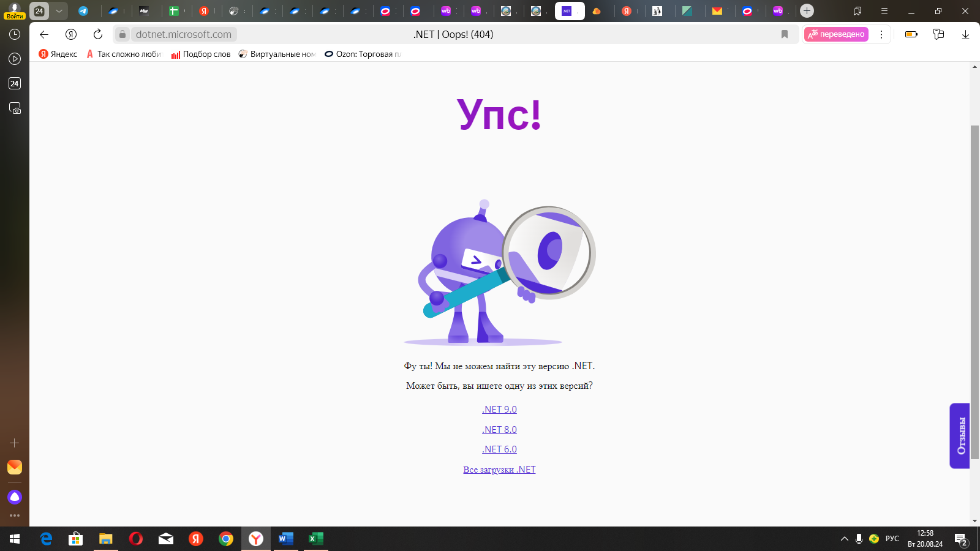Viewport: 980px width, 551px height.
Task: Click the pink переведено translate button
Action: (x=837, y=34)
